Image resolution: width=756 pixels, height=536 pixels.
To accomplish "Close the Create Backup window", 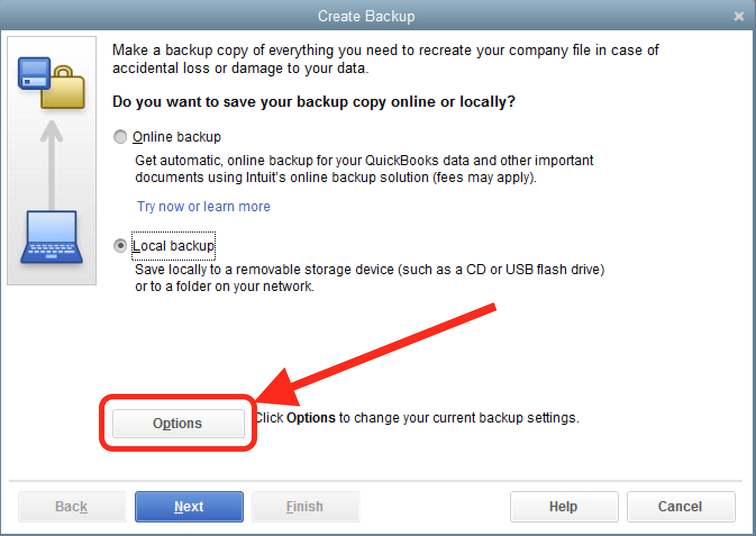I will [739, 16].
